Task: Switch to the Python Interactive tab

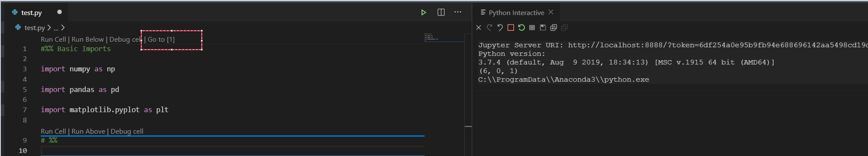Action: (x=516, y=13)
